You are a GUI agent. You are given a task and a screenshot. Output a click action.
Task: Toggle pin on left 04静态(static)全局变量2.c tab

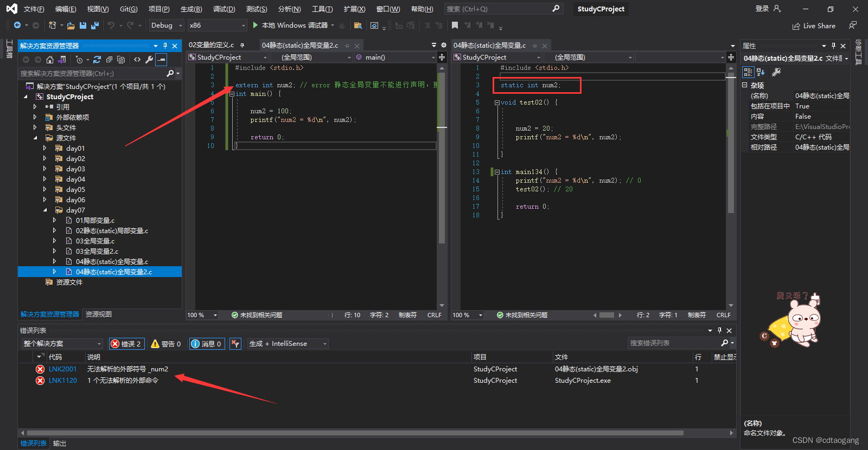347,46
